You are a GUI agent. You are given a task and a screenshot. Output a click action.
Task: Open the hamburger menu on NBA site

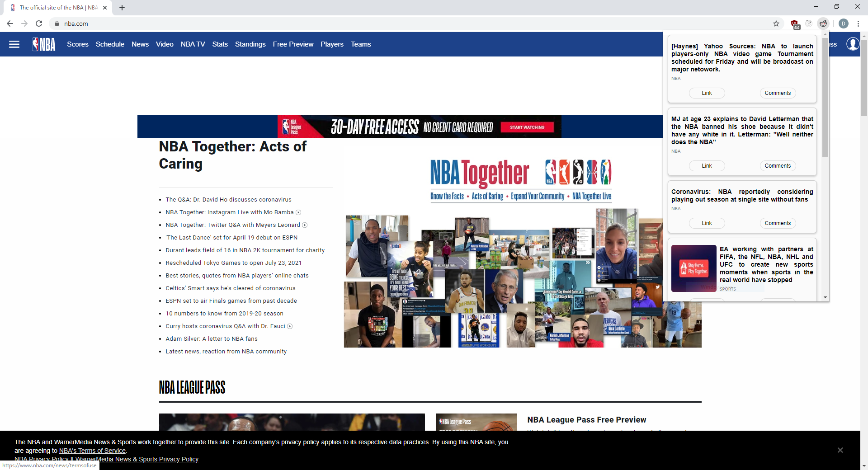(14, 44)
